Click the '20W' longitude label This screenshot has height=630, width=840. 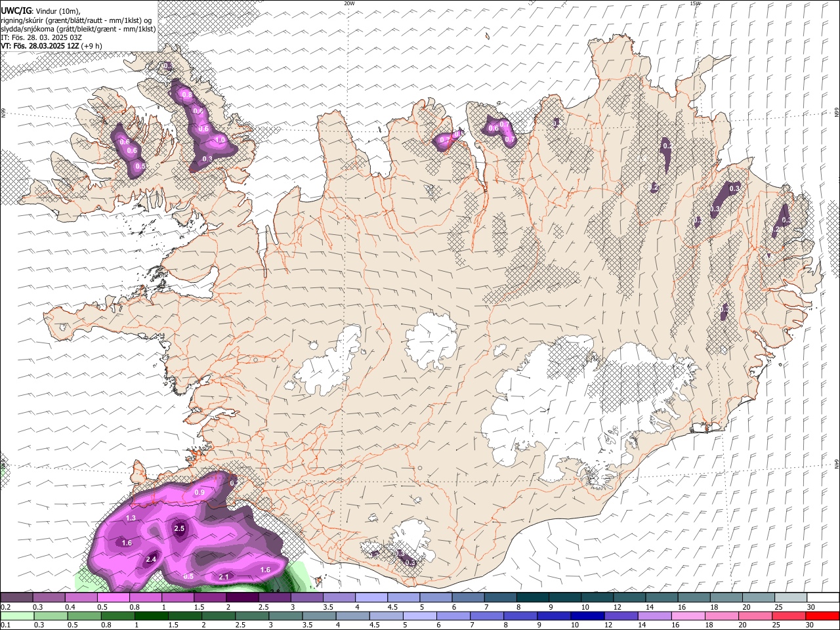pos(350,3)
